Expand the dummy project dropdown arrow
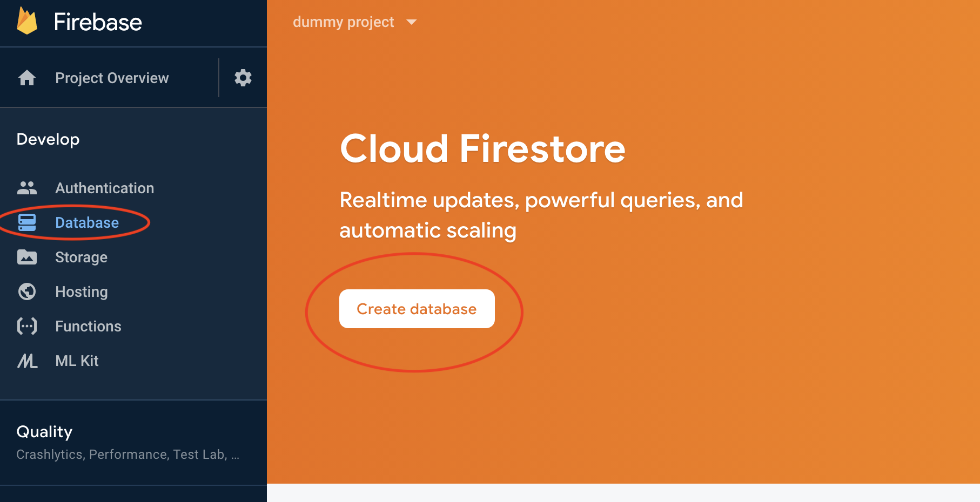Image resolution: width=980 pixels, height=502 pixels. pos(412,22)
